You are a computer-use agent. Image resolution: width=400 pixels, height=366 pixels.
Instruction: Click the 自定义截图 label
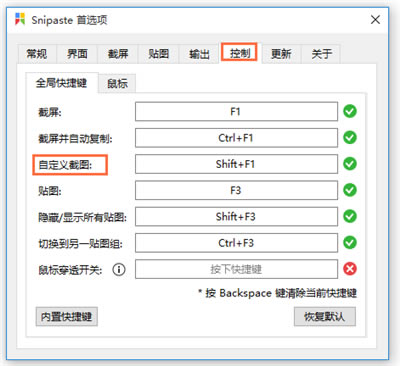pyautogui.click(x=65, y=165)
